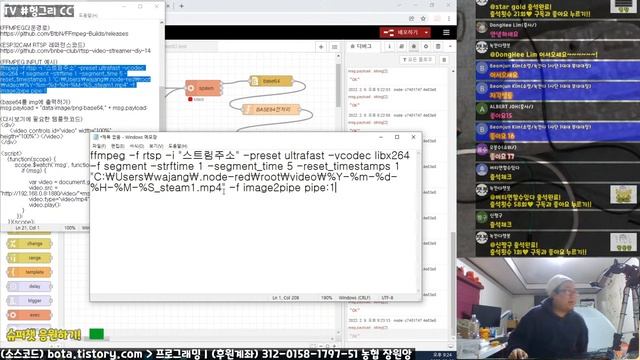Click the FFmpeg-Builds GitHub URL text
The width and height of the screenshot is (640, 360).
(64, 34)
